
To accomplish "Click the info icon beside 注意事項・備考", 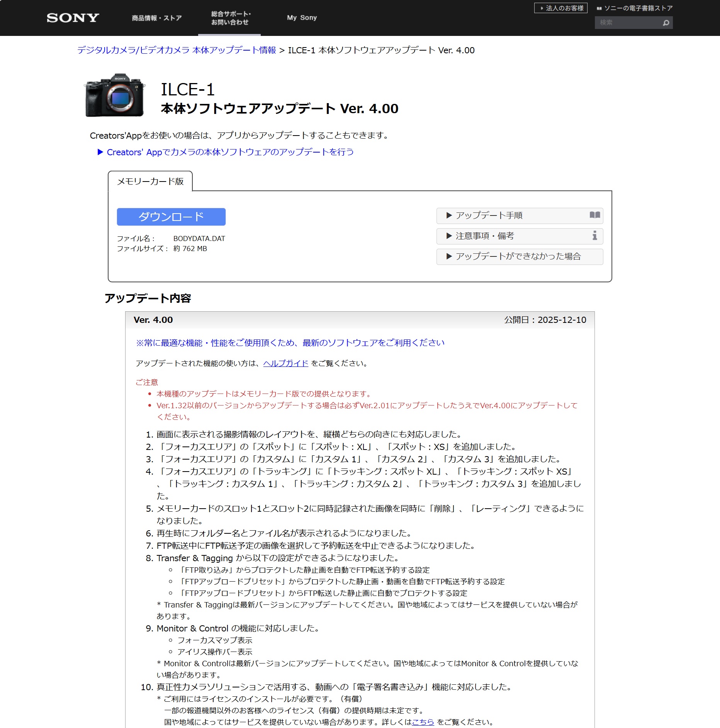I will point(594,236).
